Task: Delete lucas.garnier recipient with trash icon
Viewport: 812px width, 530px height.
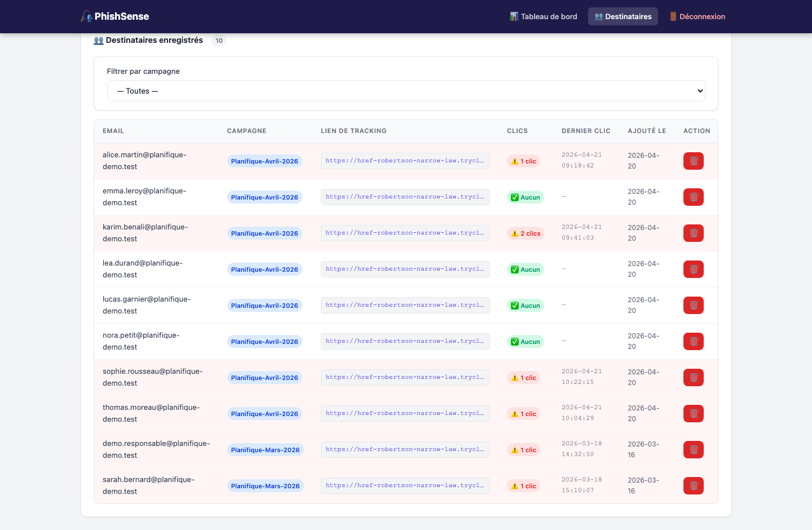Action: (693, 306)
